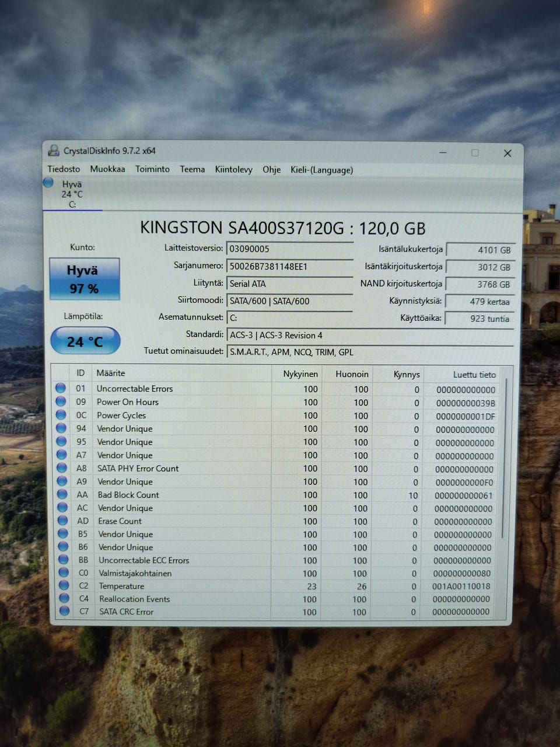The height and width of the screenshot is (747, 560).
Task: Select the Power On Hours attribute label
Action: click(128, 402)
